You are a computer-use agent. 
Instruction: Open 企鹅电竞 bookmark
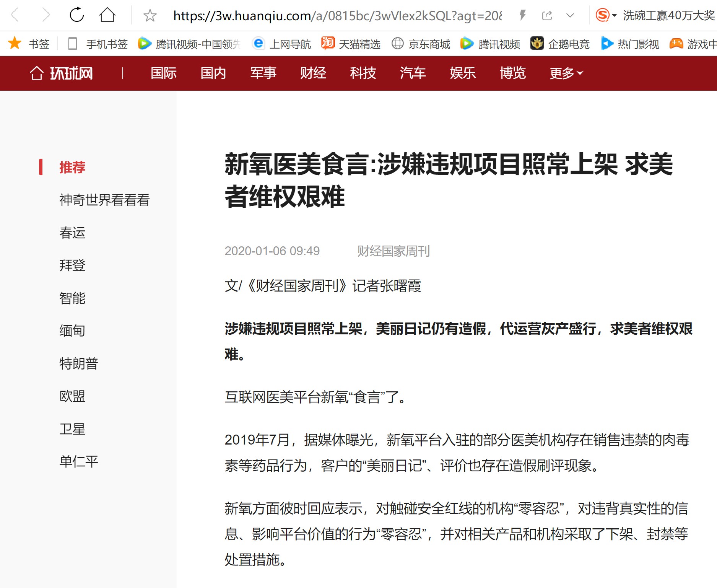(560, 44)
